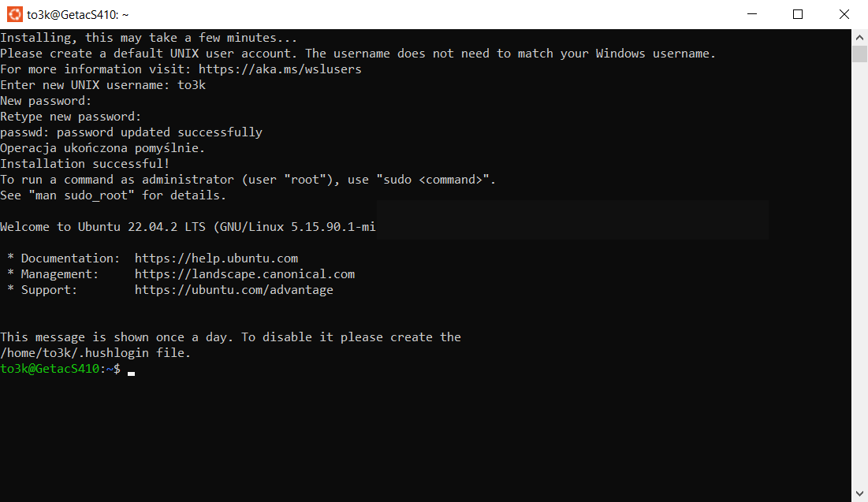
Task: Close the WSL terminal window
Action: (844, 14)
